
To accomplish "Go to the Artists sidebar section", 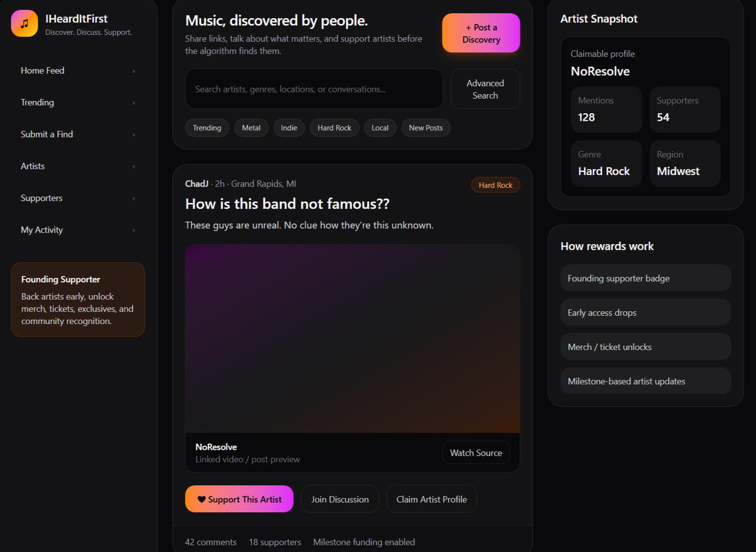I will click(x=33, y=166).
